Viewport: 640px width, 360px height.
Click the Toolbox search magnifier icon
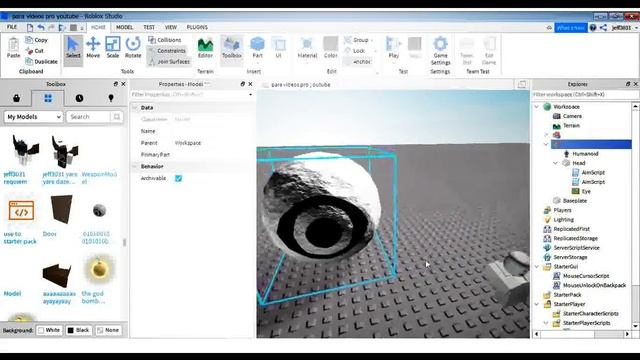tap(117, 117)
